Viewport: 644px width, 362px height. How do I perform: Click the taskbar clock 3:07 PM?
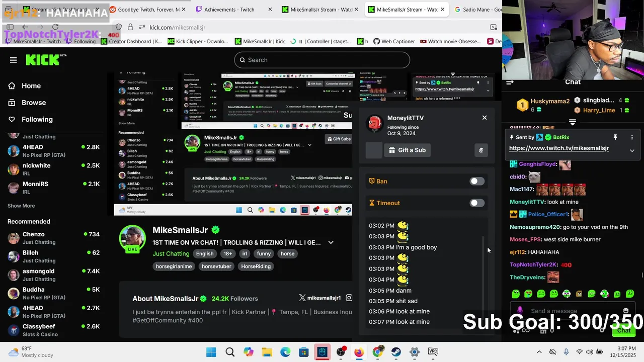tap(627, 348)
